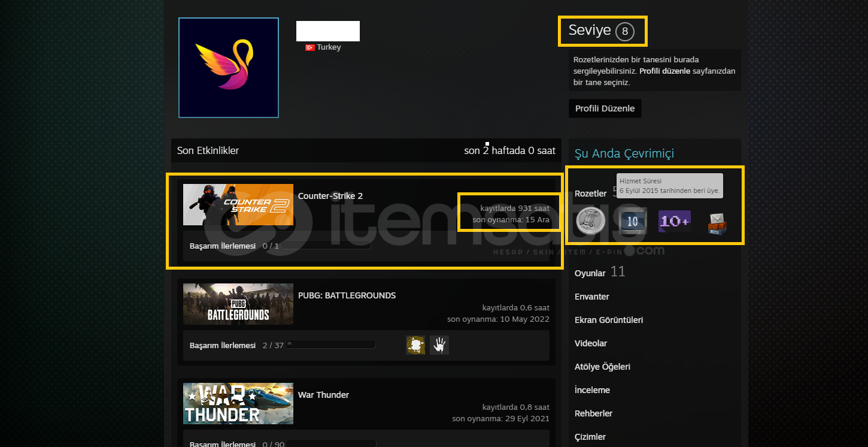
Task: Click 'son oynanma: 15 Ara' text
Action: pyautogui.click(x=511, y=220)
